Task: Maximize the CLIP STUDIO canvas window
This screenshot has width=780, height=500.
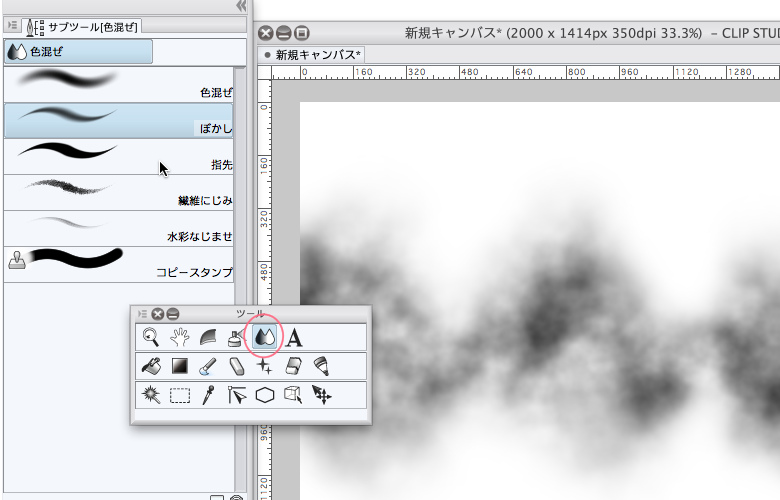Action: [301, 33]
